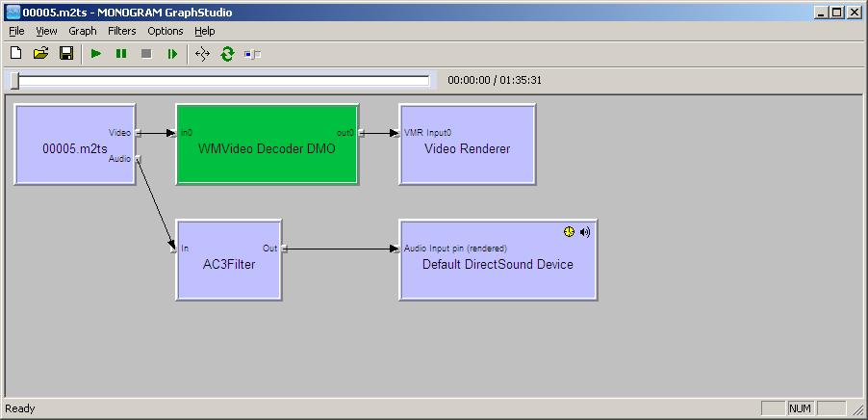Open the Graph menu
Viewport: 868px width, 420px height.
(x=83, y=31)
